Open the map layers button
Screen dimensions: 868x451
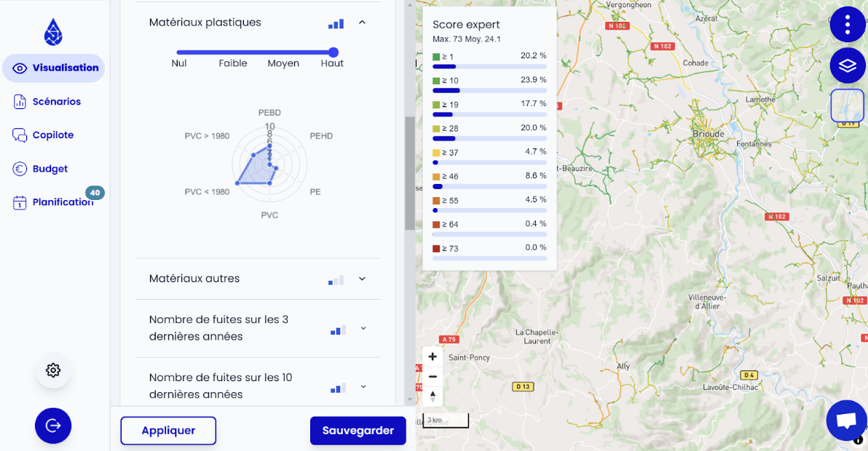point(847,65)
